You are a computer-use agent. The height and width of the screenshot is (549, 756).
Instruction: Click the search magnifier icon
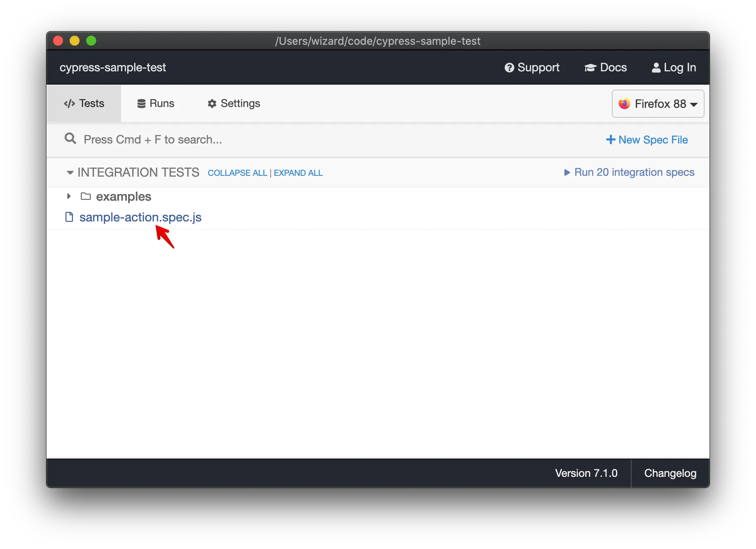(x=70, y=138)
